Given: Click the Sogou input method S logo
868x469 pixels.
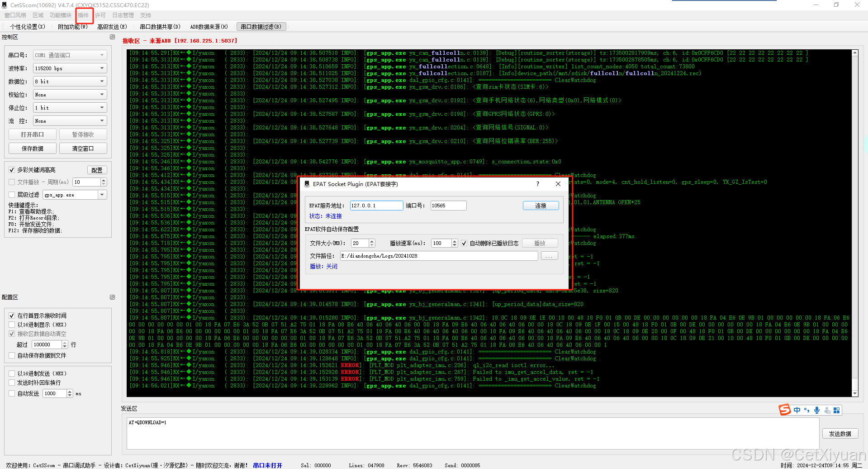Looking at the screenshot, I should 785,410.
